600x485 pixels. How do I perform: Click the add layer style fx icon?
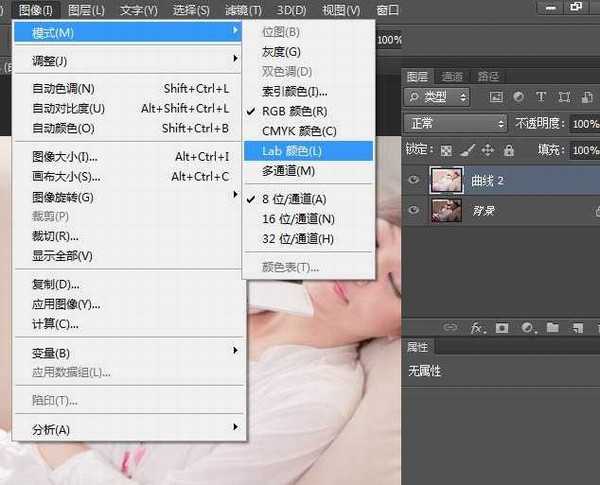click(477, 327)
